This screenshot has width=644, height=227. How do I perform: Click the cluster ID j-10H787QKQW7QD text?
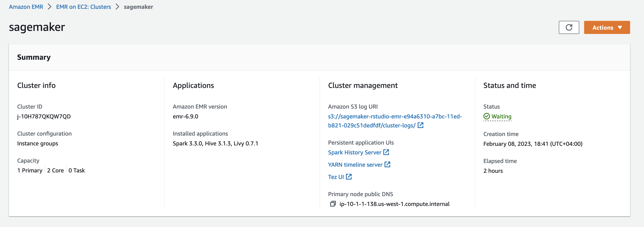pyautogui.click(x=44, y=116)
